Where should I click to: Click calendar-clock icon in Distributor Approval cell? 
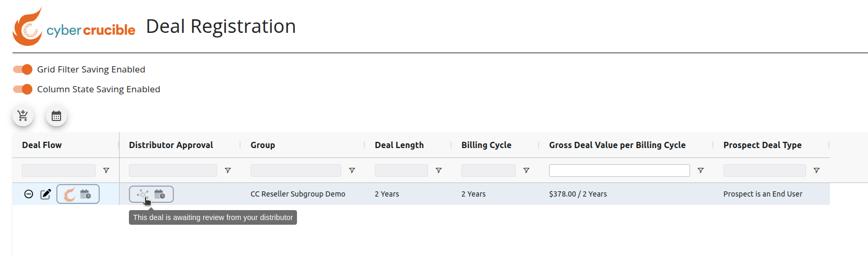[160, 194]
